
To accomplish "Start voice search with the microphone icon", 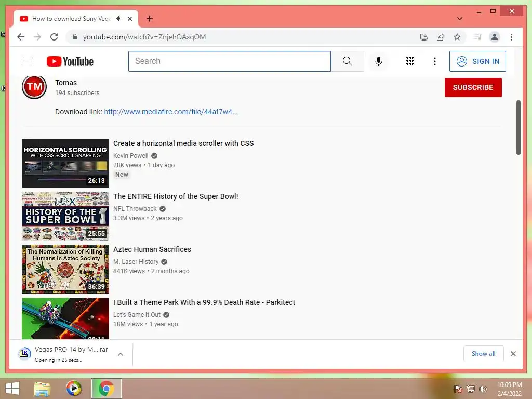I will 379,61.
